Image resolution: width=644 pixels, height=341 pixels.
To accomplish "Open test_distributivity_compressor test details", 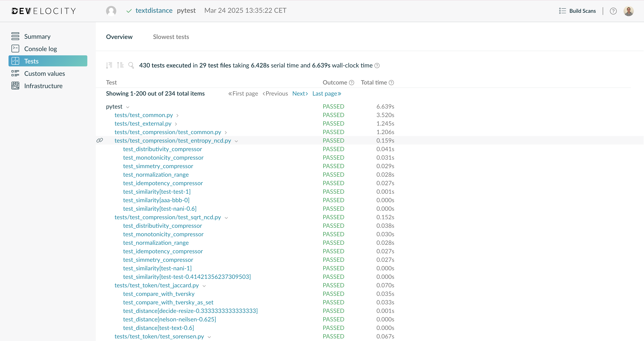I will pos(162,149).
